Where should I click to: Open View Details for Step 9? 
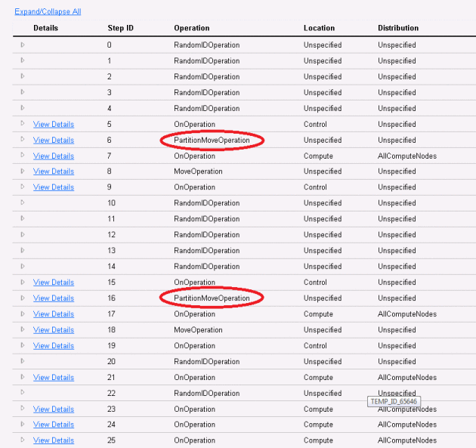(54, 187)
